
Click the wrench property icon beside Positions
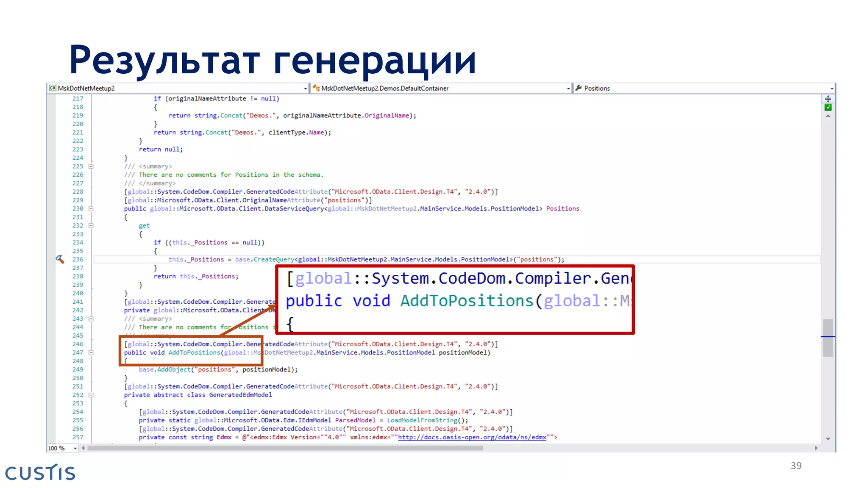579,88
